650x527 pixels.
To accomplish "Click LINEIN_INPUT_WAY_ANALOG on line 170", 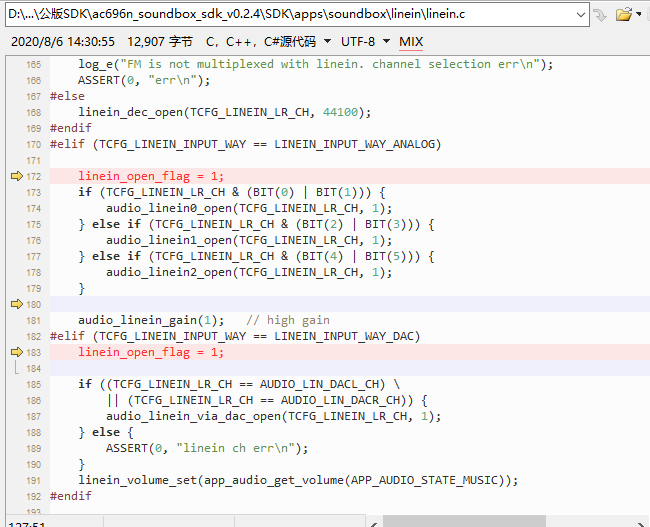I will click(354, 144).
